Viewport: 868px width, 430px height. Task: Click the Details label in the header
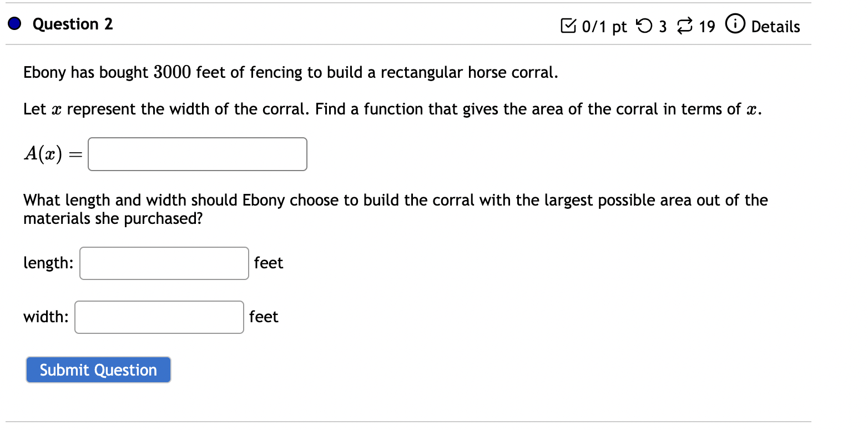pos(776,26)
